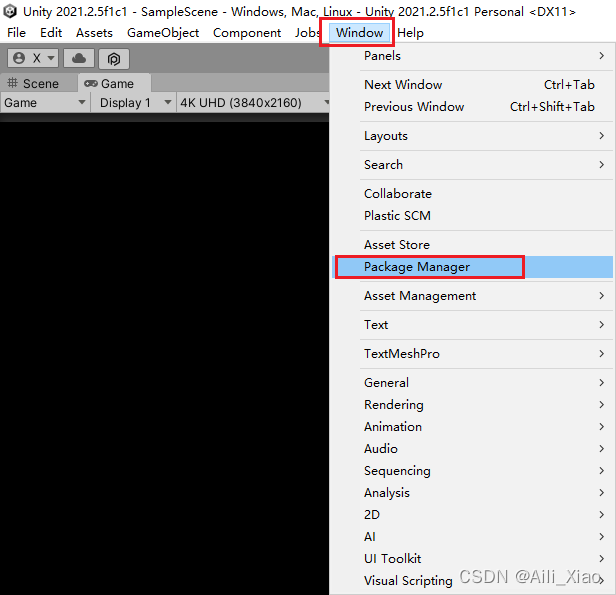
Task: Expand the Analysis submenu
Action: 473,493
